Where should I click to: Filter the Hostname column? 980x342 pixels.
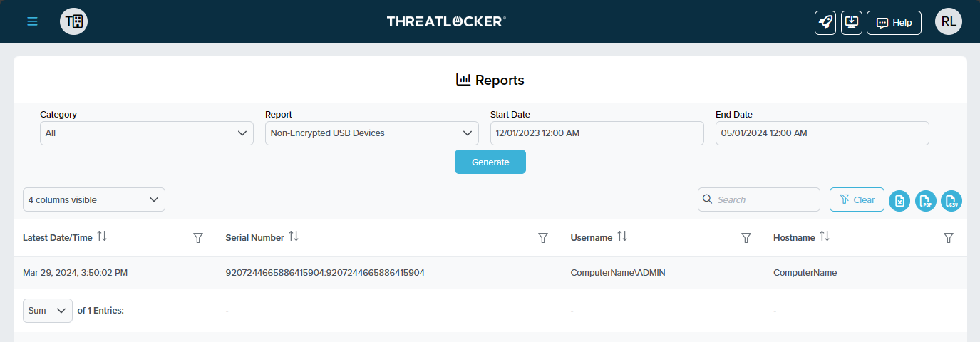[x=949, y=238]
